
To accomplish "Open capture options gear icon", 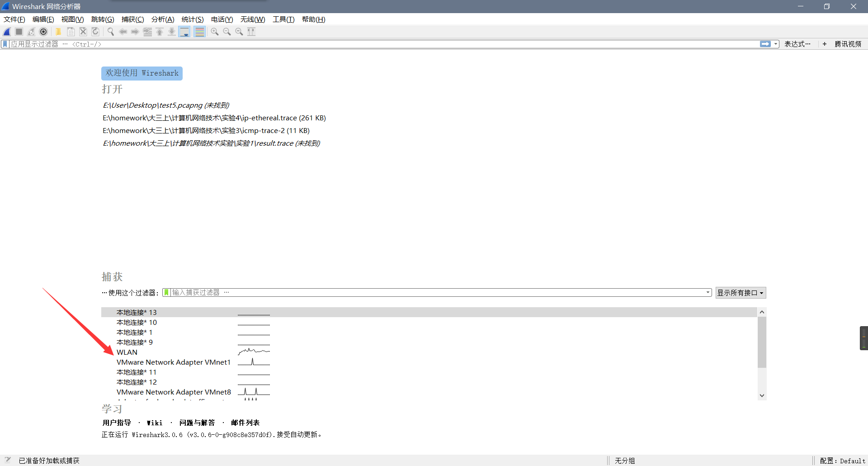I will (43, 32).
